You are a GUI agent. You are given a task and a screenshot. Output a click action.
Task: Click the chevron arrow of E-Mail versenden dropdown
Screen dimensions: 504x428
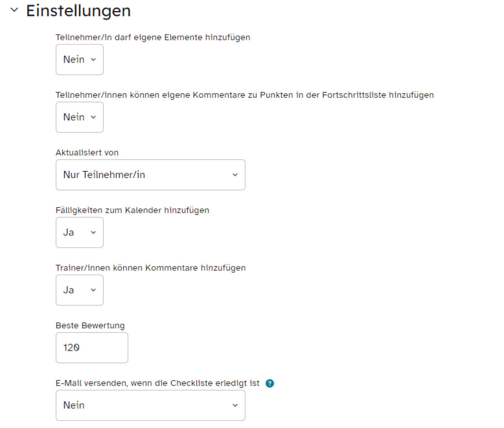pyautogui.click(x=235, y=405)
